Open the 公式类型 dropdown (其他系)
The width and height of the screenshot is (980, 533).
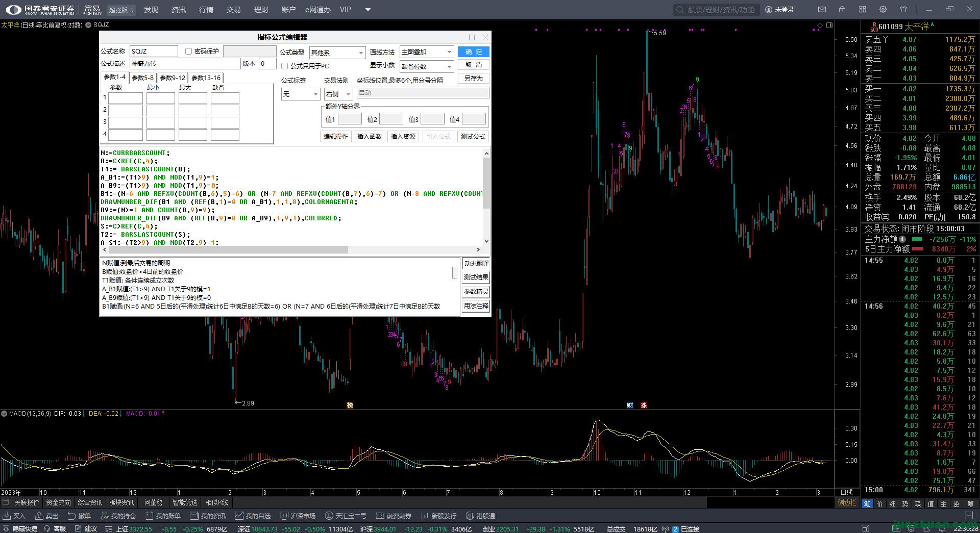[337, 53]
